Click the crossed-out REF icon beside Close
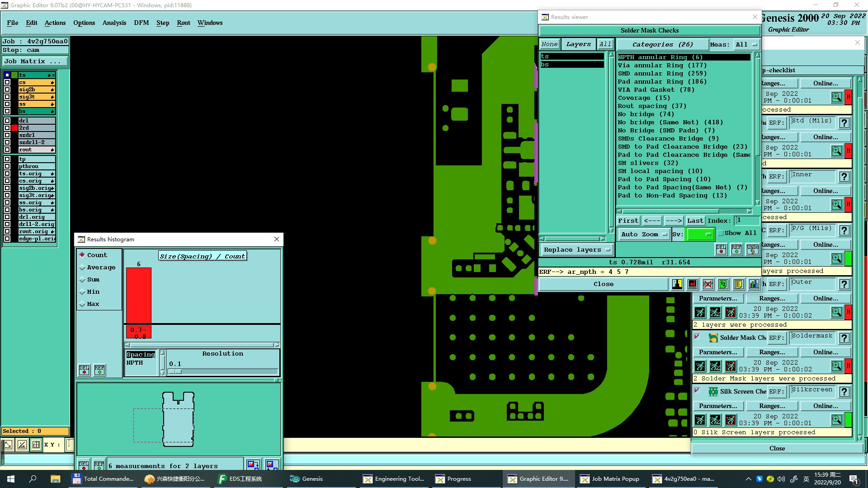This screenshot has width=868, height=488. (708, 284)
